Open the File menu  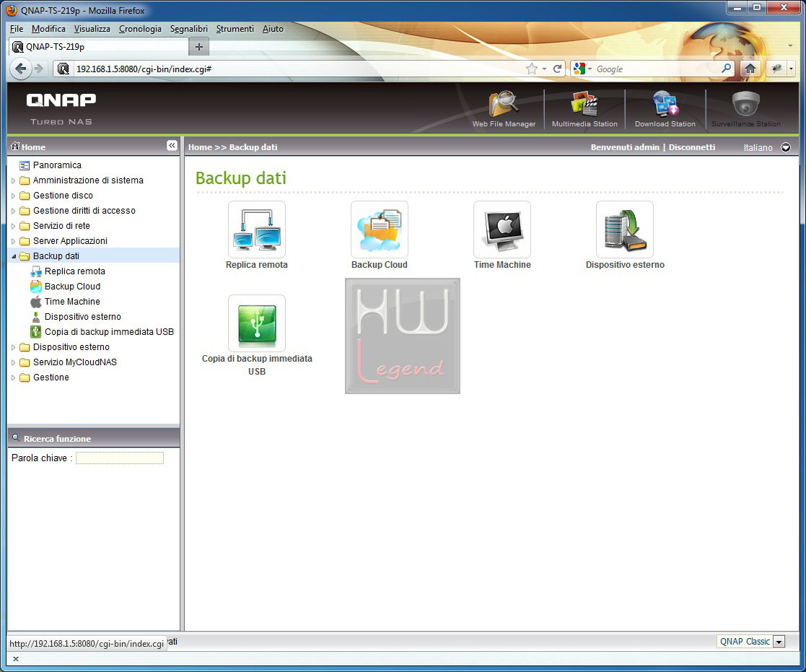coord(17,29)
